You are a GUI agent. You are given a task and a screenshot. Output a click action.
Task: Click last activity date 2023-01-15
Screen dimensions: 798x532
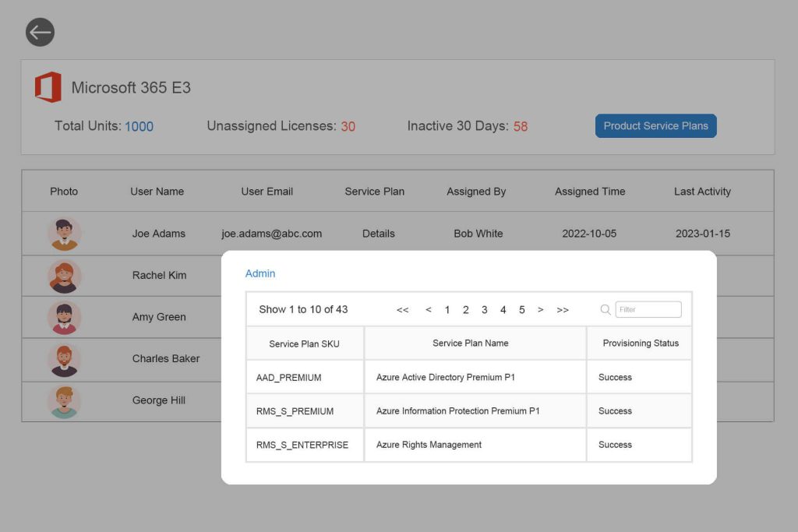pyautogui.click(x=703, y=234)
